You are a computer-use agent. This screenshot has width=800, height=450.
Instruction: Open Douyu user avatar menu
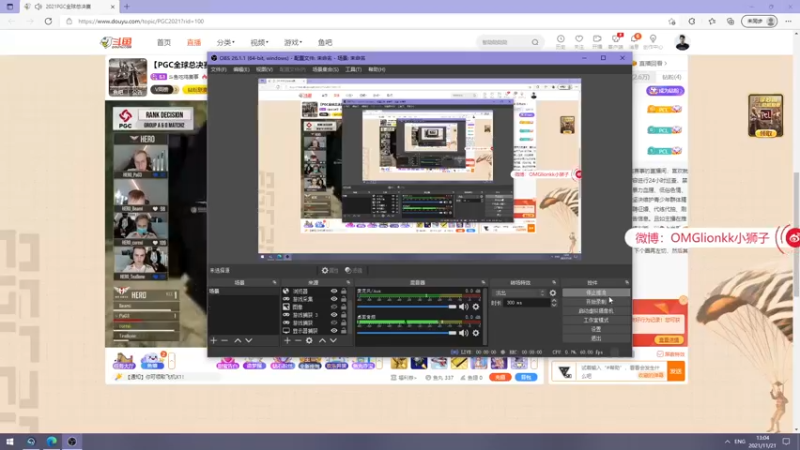[x=682, y=42]
